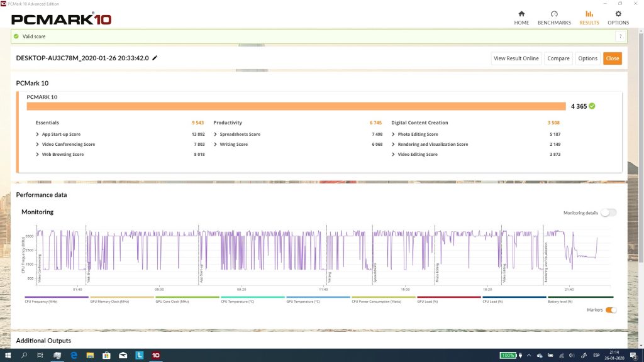This screenshot has height=362, width=644.
Task: Select the CPU Frequency legend swatch
Action: [57, 297]
